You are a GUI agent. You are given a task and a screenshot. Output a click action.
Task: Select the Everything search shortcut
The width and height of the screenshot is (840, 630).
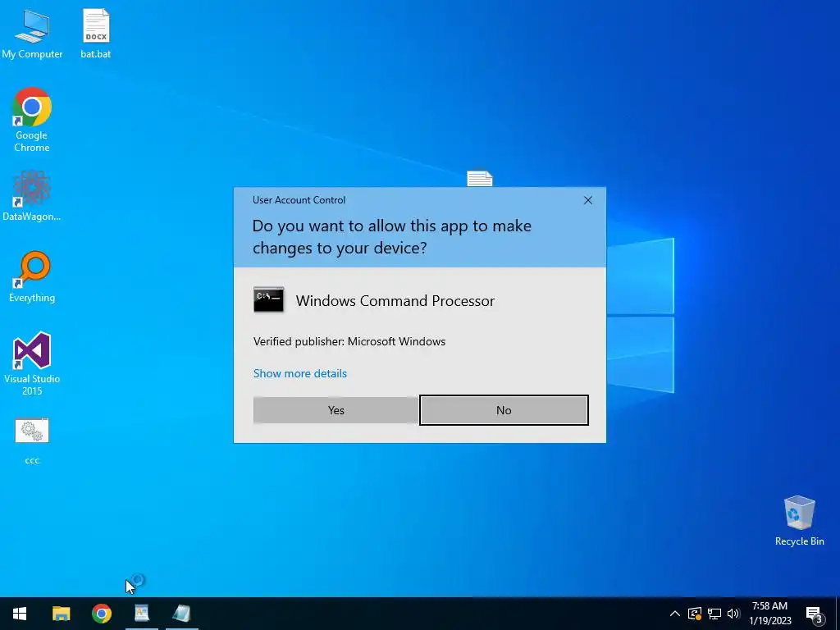pos(32,277)
